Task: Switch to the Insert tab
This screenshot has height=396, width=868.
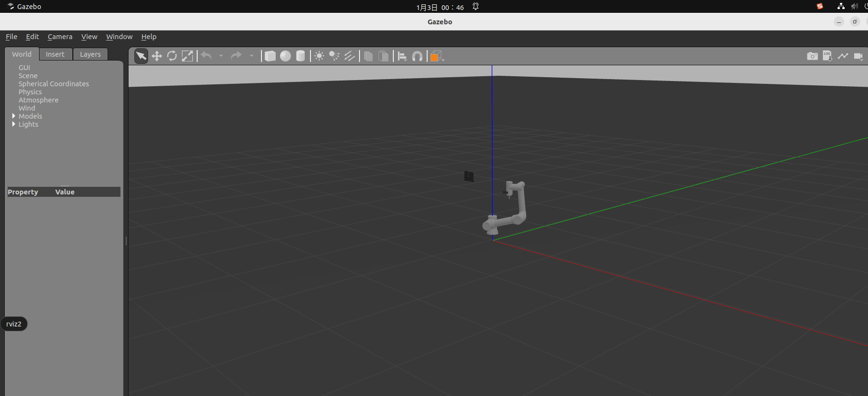Action: click(55, 54)
